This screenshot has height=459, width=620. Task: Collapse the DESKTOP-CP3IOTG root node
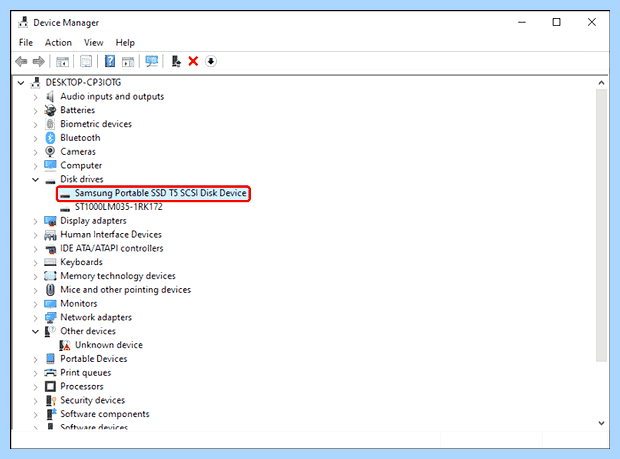[21, 83]
